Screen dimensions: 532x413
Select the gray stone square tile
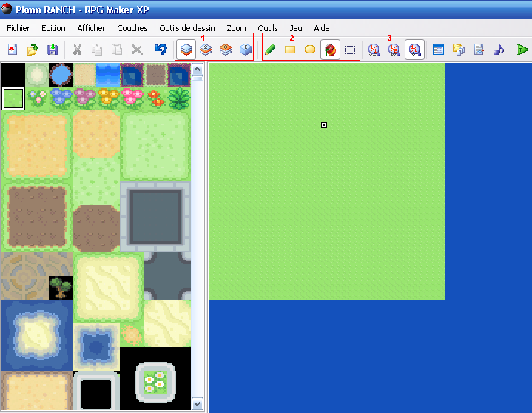tap(155, 217)
